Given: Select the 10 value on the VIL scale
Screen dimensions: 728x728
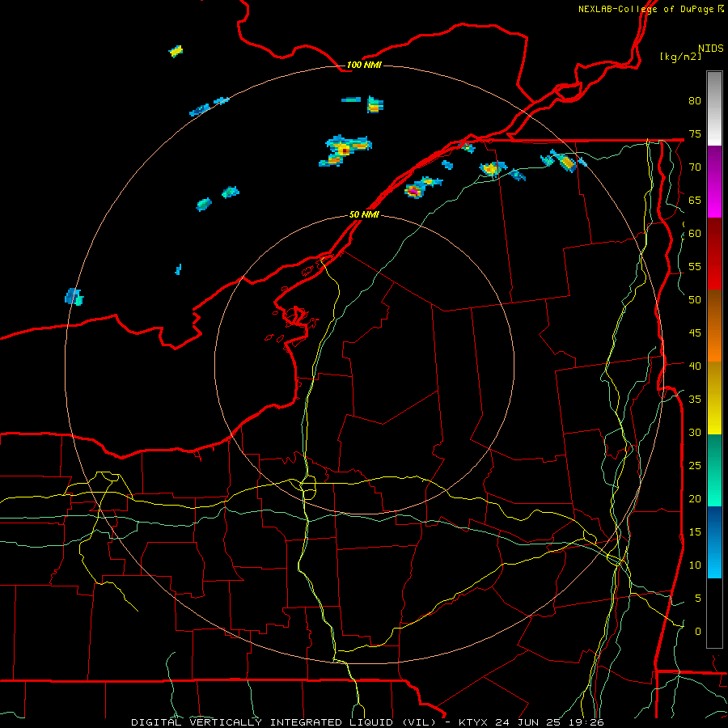Looking at the screenshot, I should pyautogui.click(x=695, y=565).
